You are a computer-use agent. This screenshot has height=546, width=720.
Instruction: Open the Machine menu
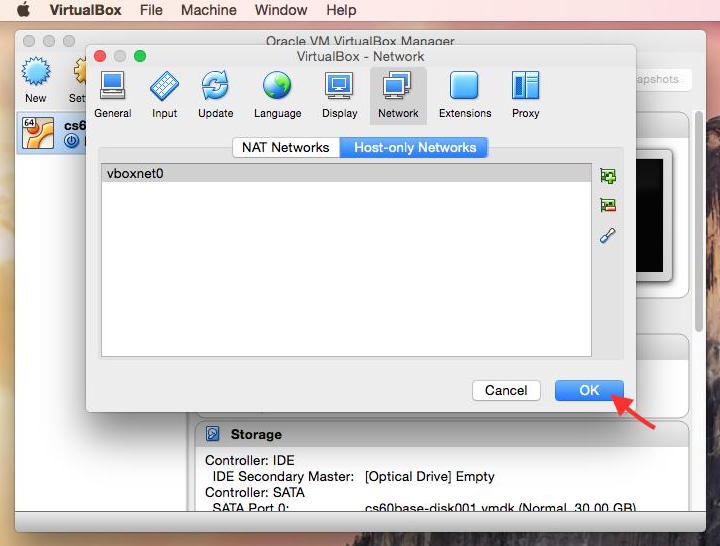208,10
